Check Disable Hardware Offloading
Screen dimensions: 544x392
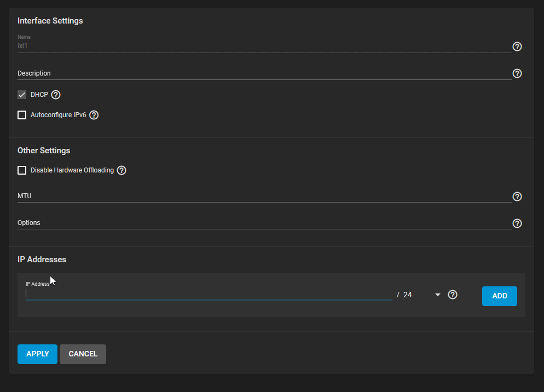[21, 170]
